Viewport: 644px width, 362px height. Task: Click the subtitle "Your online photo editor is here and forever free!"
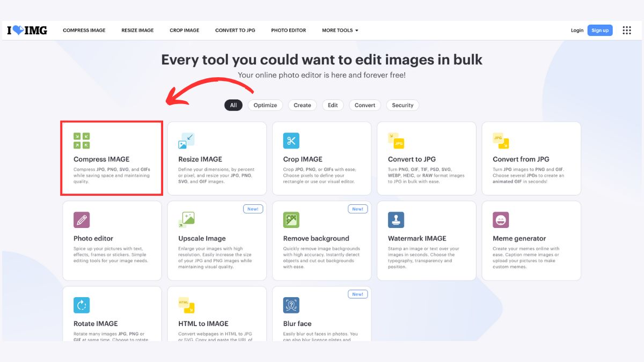coord(322,75)
